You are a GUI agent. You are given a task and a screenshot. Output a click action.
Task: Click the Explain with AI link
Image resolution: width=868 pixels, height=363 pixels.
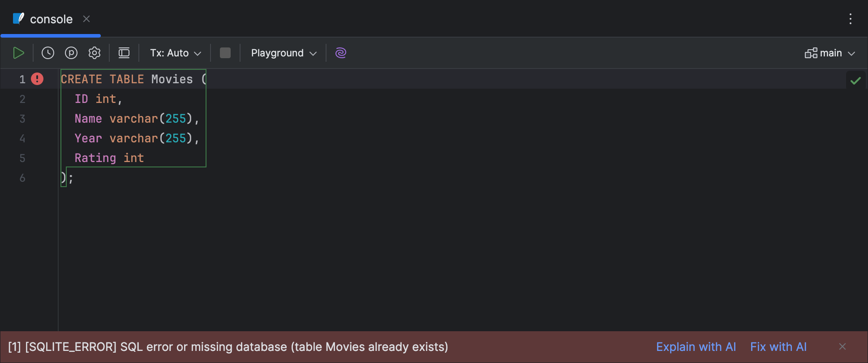(696, 347)
